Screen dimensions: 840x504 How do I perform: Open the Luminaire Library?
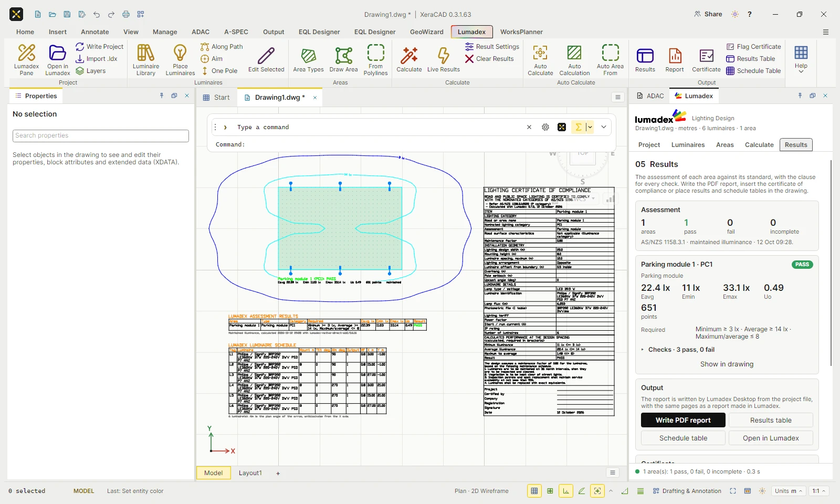(x=145, y=59)
